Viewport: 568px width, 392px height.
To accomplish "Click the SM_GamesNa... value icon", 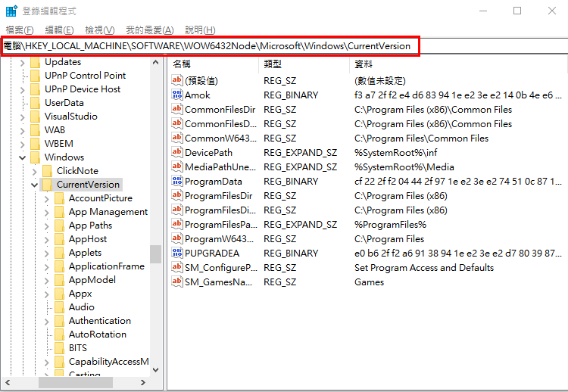I will click(176, 282).
